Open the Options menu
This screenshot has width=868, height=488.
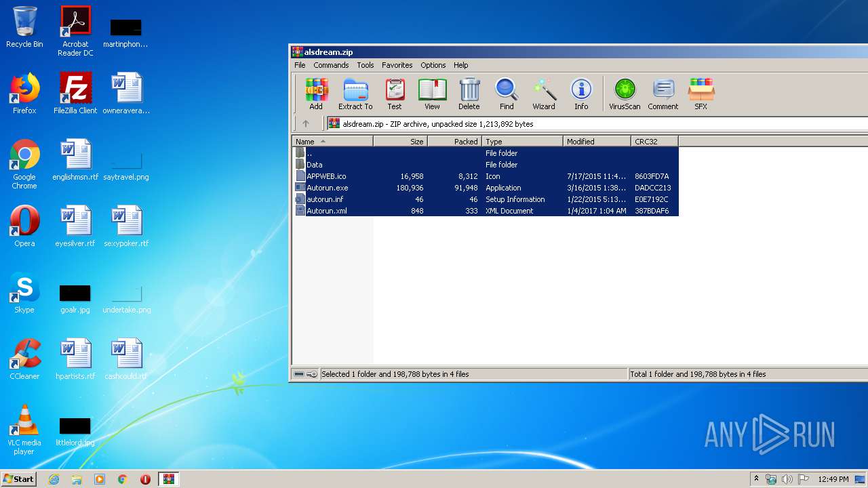pyautogui.click(x=433, y=65)
